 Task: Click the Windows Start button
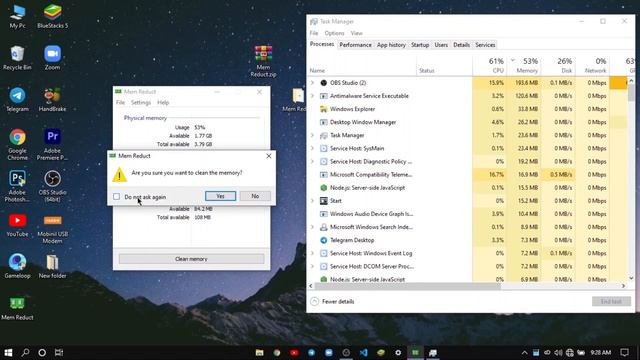[8, 352]
